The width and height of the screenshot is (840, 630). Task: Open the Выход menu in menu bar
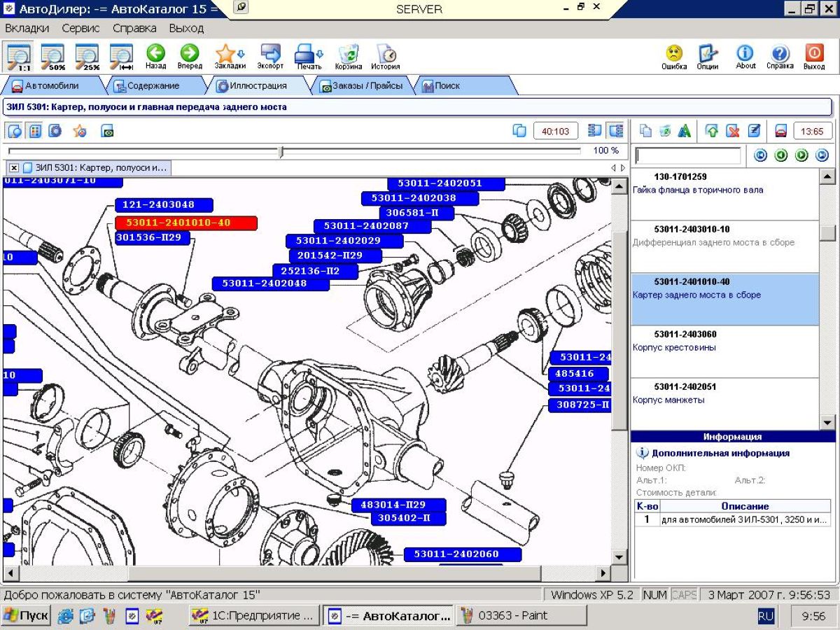186,28
